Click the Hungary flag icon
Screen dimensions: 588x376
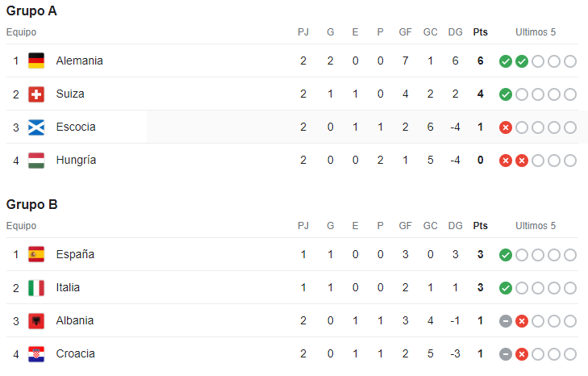(x=36, y=161)
